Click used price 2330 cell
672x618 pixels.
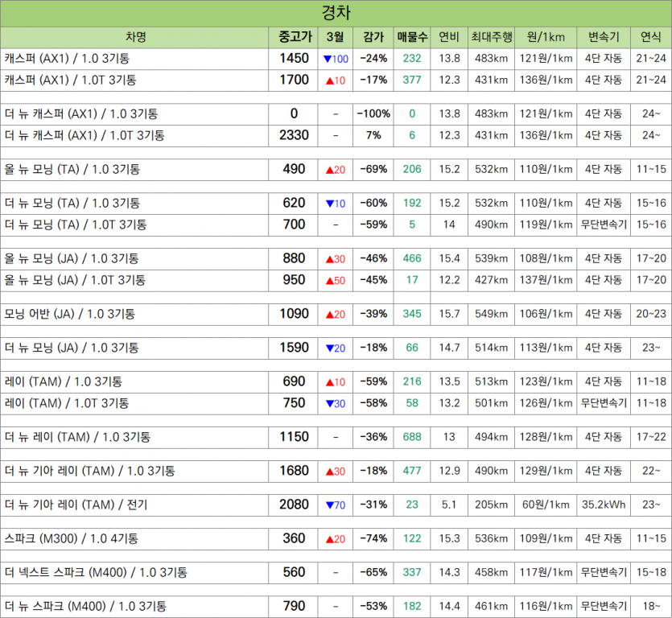coord(294,135)
